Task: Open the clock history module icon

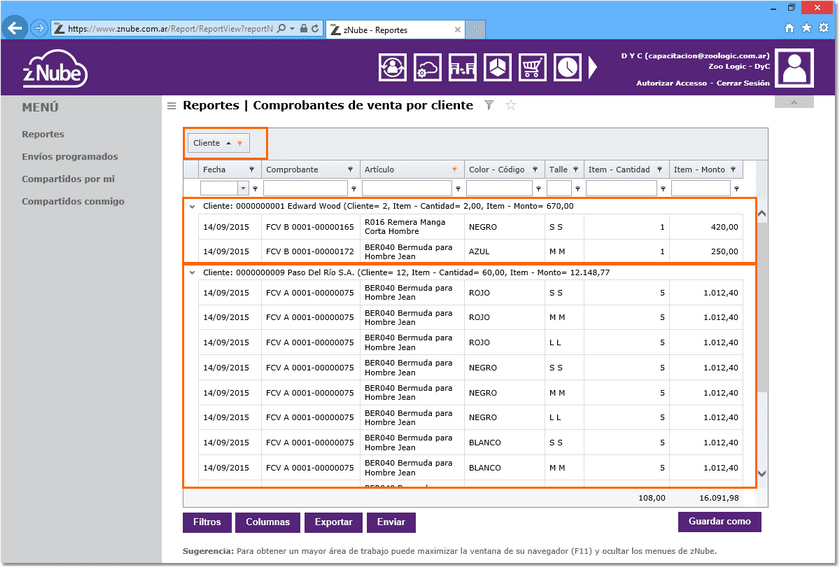Action: click(x=567, y=68)
